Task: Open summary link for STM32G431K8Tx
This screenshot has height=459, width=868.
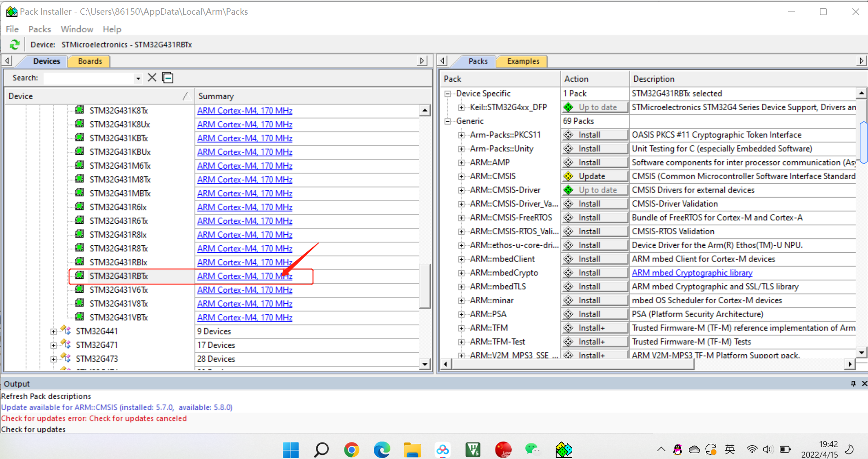Action: [x=245, y=110]
